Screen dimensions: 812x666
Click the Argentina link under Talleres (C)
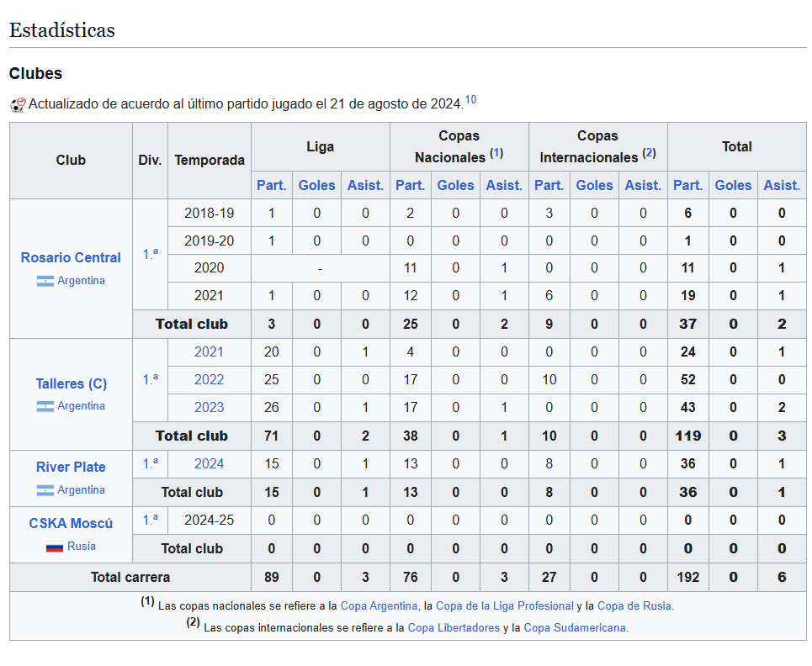[x=81, y=405]
